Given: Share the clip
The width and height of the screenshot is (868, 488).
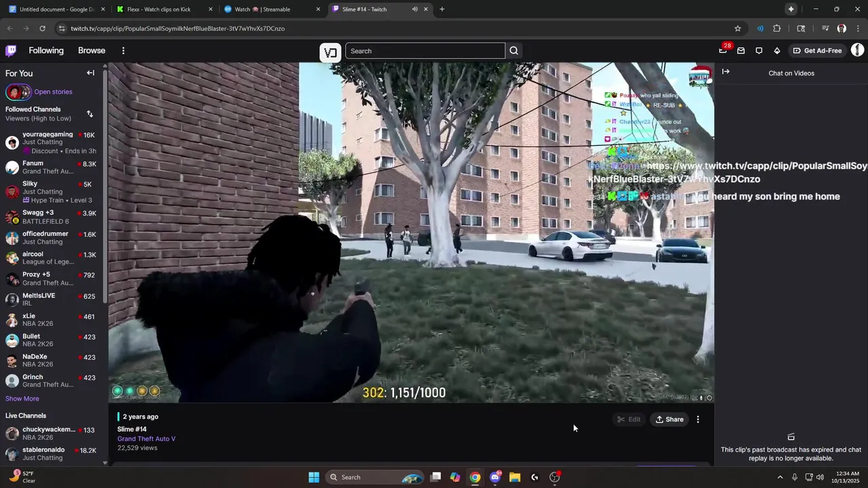Looking at the screenshot, I should coord(669,420).
